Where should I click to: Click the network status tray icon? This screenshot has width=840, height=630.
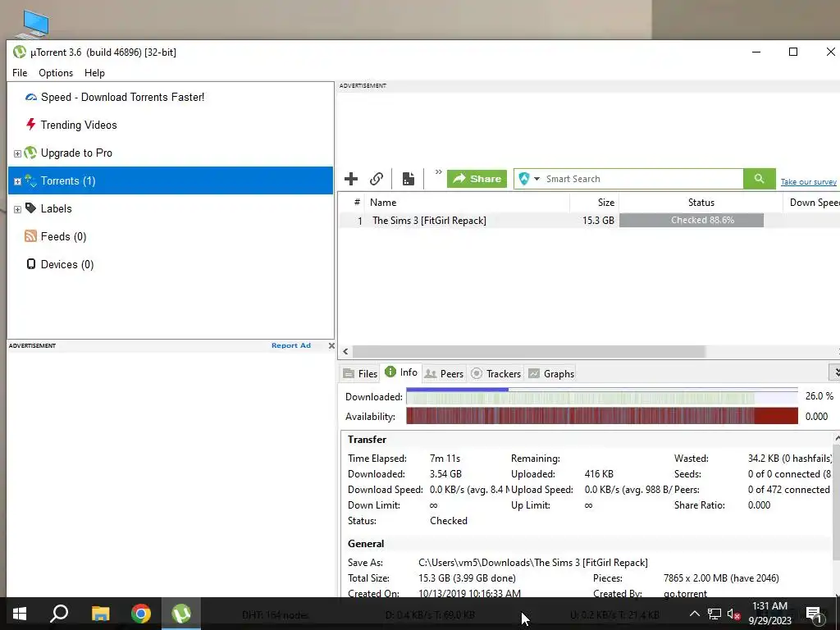[714, 614]
